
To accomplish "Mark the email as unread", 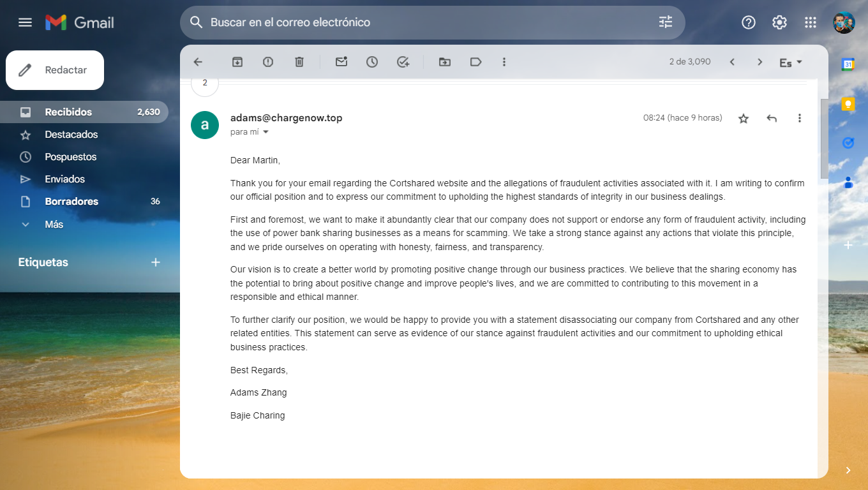I will (341, 62).
